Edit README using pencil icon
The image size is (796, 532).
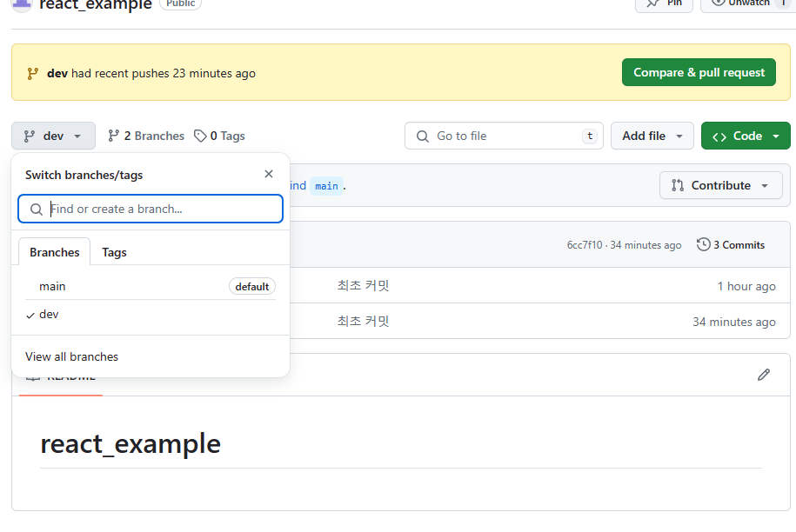coord(764,375)
